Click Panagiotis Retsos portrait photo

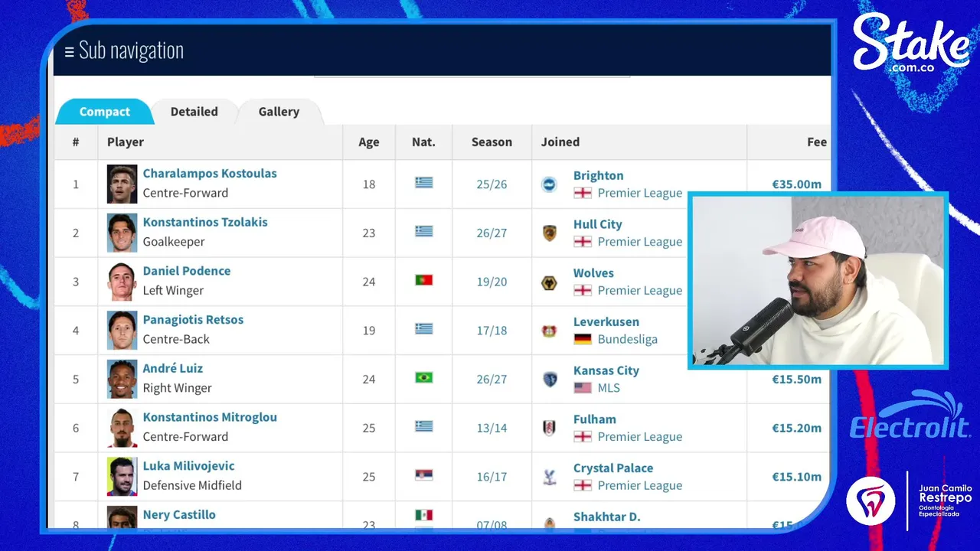point(122,330)
